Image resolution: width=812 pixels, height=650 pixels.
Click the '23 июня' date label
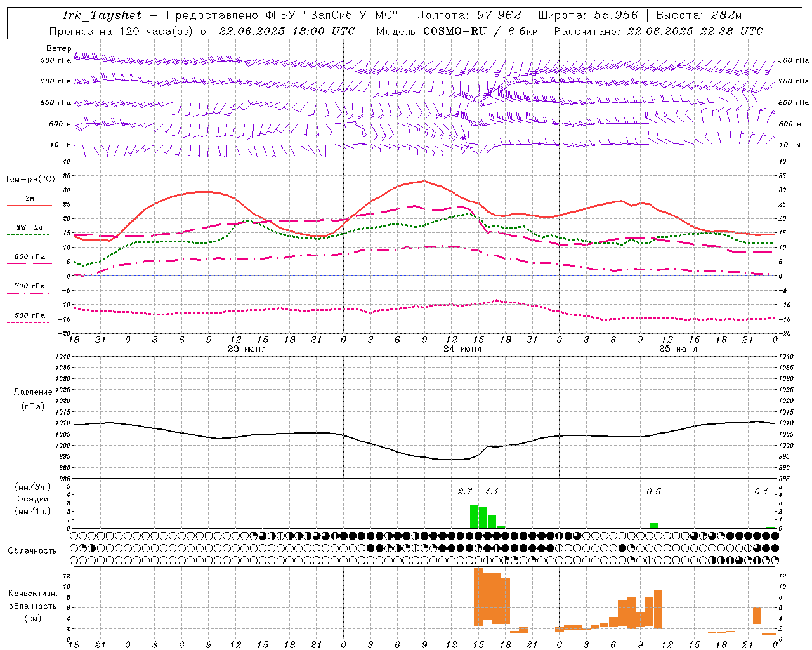pos(247,349)
